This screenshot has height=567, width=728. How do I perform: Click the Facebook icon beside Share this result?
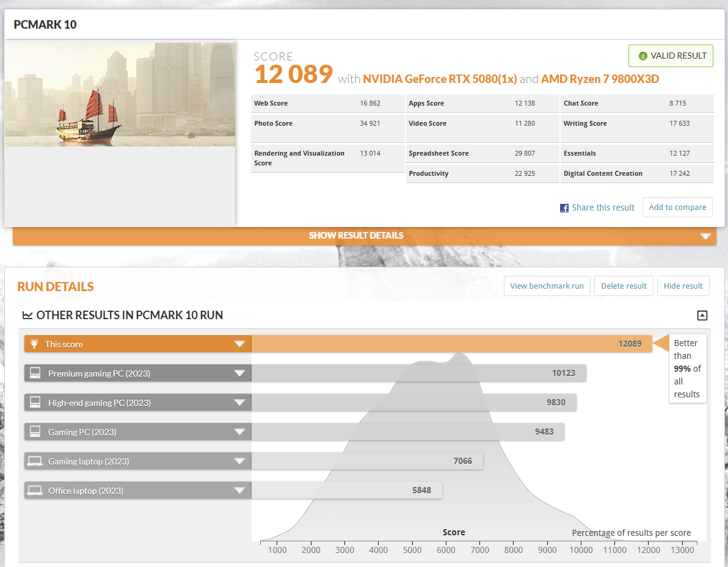[x=564, y=208]
